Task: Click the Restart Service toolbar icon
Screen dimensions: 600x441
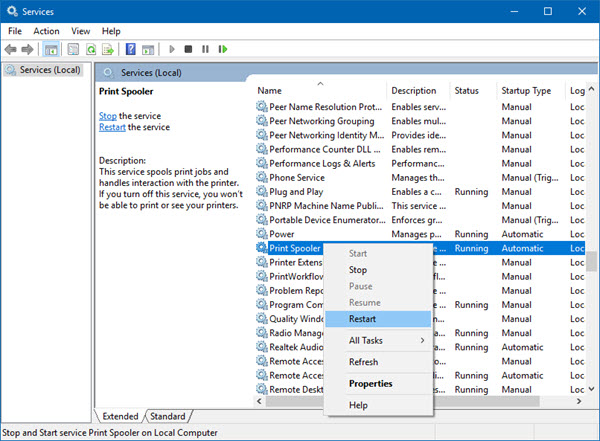Action: 222,49
